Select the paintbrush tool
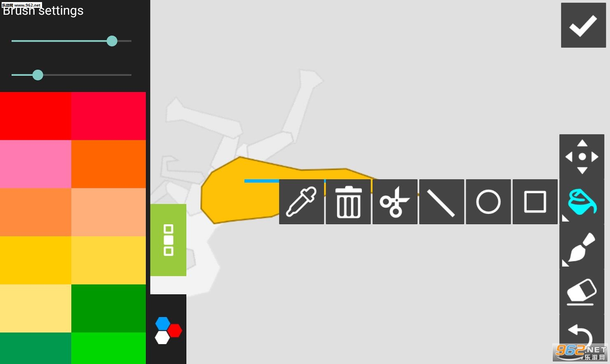 tap(582, 247)
